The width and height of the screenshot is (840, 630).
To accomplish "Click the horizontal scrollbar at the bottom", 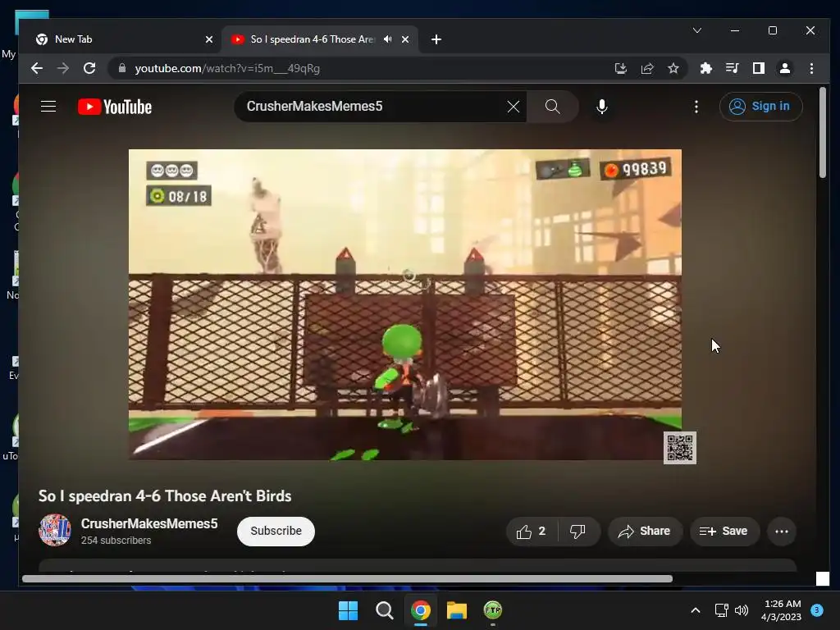I will coord(347,578).
